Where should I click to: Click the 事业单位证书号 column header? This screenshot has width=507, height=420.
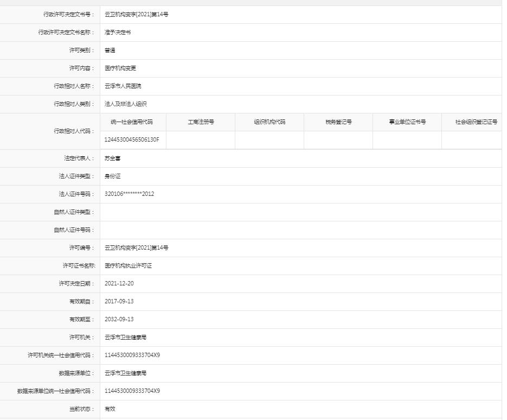pos(407,122)
